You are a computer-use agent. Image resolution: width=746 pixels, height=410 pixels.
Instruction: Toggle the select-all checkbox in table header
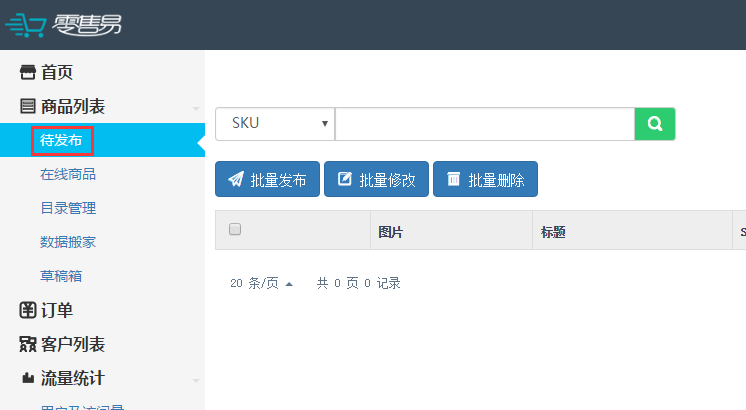click(235, 230)
